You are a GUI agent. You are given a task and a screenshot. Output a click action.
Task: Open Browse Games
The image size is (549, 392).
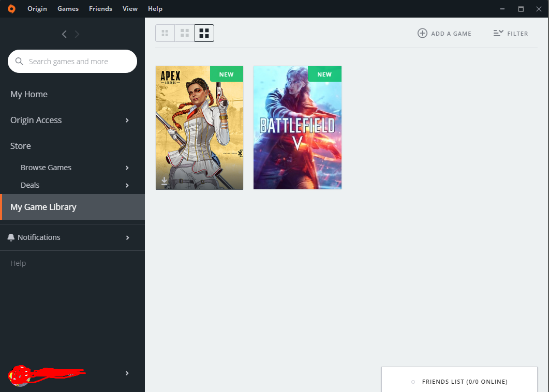pyautogui.click(x=46, y=168)
